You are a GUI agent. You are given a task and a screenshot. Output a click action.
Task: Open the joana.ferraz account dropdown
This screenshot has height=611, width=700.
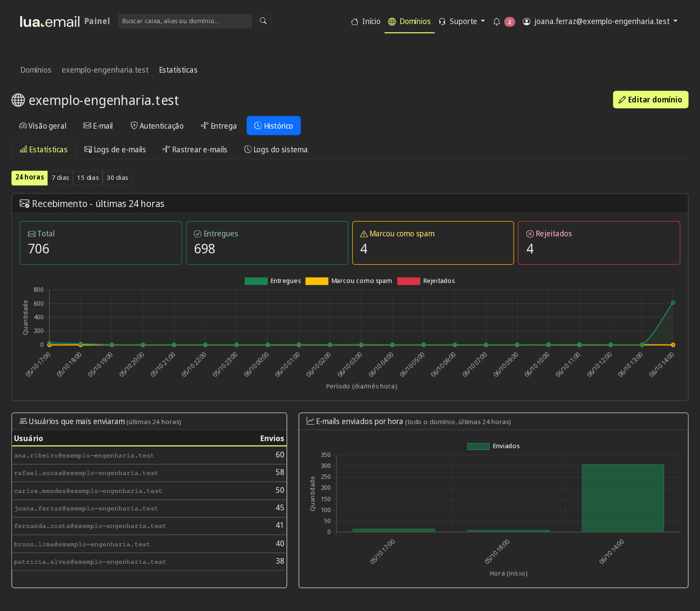click(600, 21)
